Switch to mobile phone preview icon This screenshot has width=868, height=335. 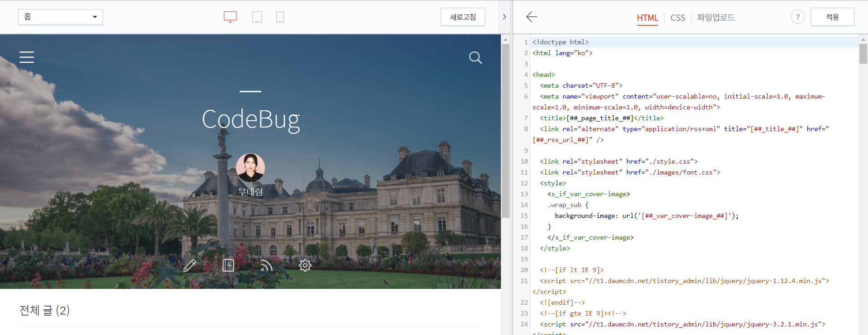(280, 17)
